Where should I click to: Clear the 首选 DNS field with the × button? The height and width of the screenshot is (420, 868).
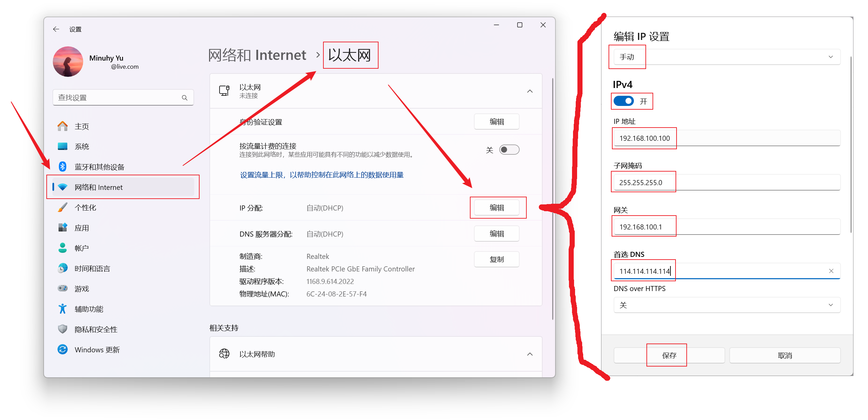(831, 271)
